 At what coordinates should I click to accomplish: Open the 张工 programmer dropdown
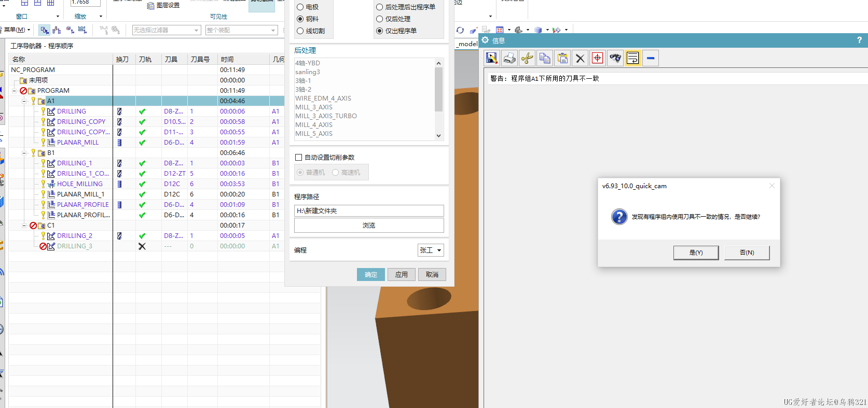(x=431, y=250)
